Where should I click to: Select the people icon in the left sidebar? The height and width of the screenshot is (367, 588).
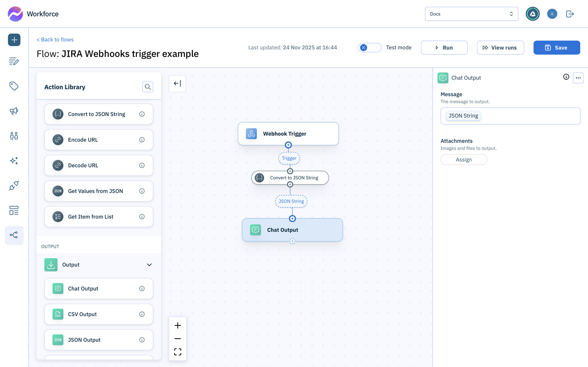click(14, 136)
